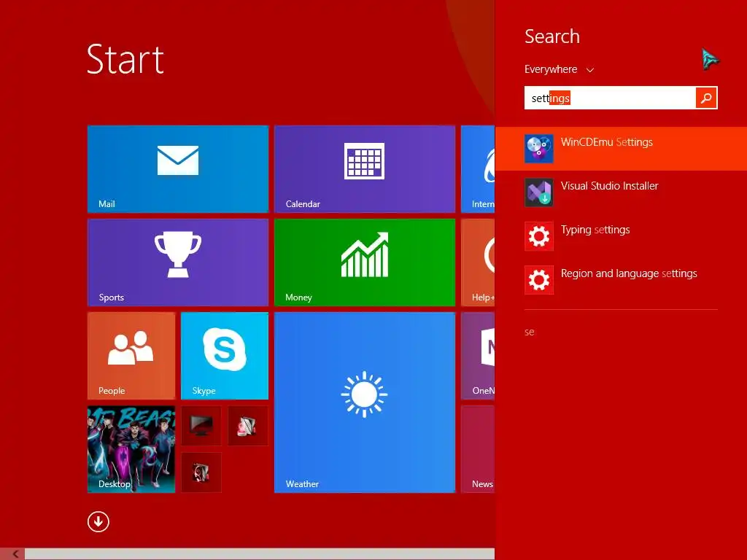Click the small tile right of monitor tile

[248, 426]
